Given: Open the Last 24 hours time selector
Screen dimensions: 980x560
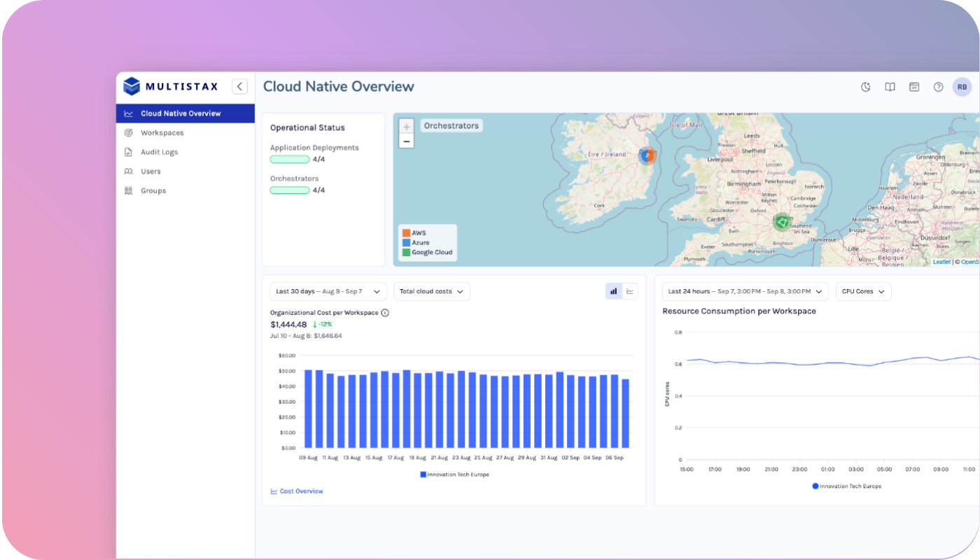Looking at the screenshot, I should [x=744, y=291].
